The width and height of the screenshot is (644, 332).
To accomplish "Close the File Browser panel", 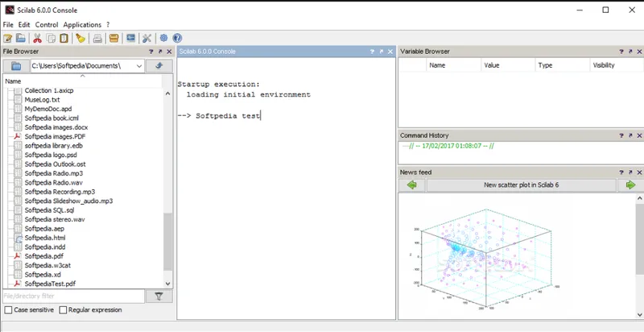I will point(169,52).
